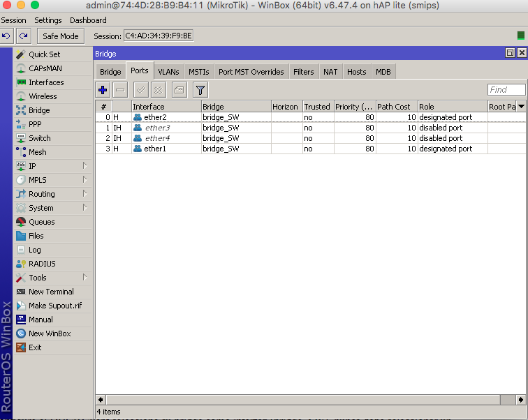The width and height of the screenshot is (528, 420).
Task: Open the Manual
Action: click(52, 320)
